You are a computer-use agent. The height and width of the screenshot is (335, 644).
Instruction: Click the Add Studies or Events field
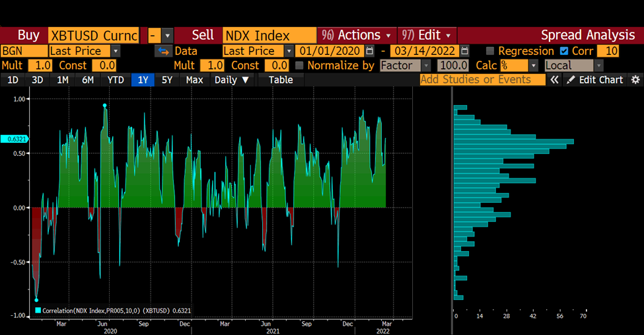[x=482, y=80]
